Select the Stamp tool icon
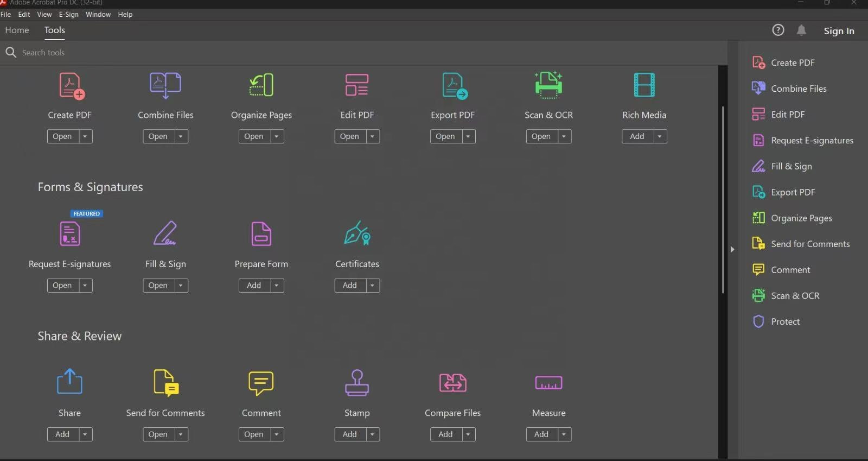The image size is (868, 461). click(357, 382)
